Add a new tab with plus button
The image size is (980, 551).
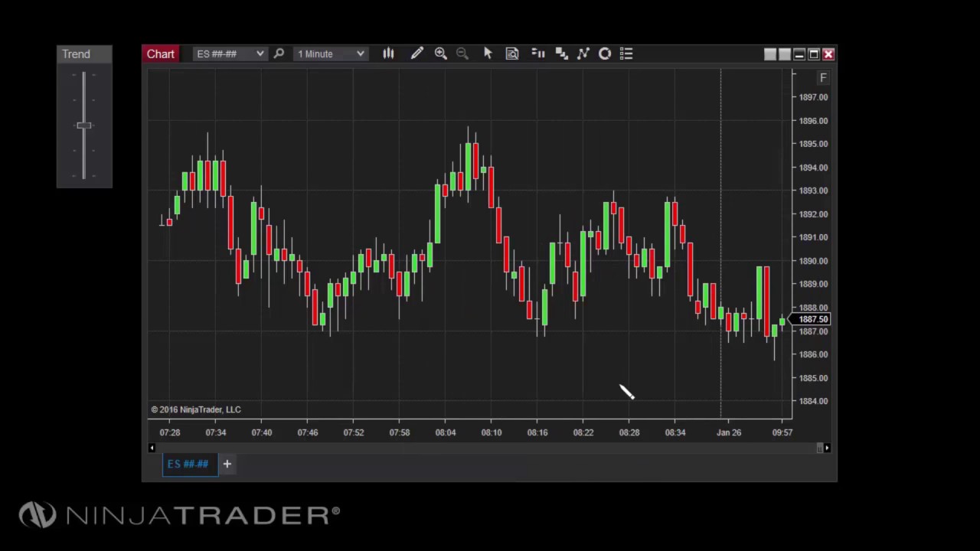227,464
